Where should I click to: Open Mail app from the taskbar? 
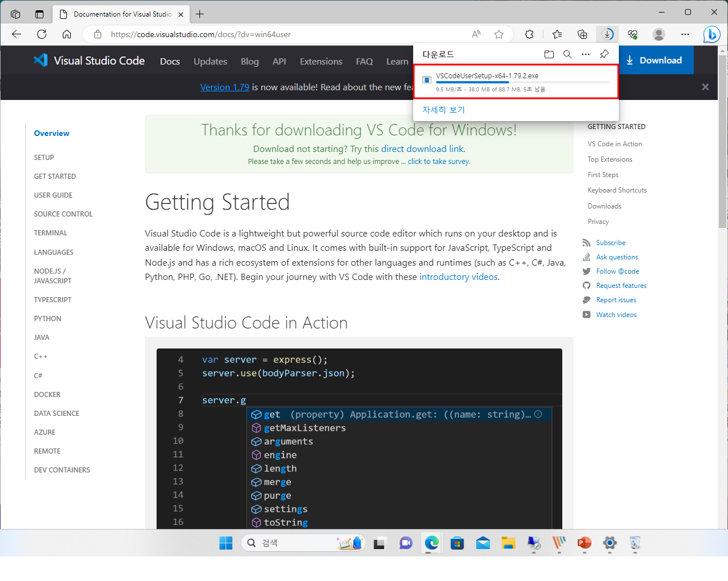click(483, 543)
